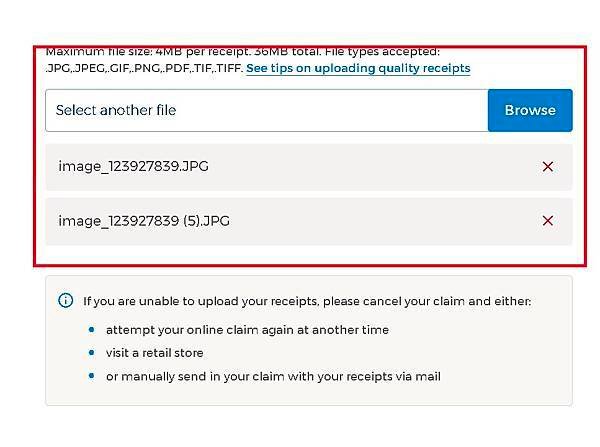The image size is (600, 447).
Task: Remove the image_123927839.JPG file with its X
Action: 548,166
